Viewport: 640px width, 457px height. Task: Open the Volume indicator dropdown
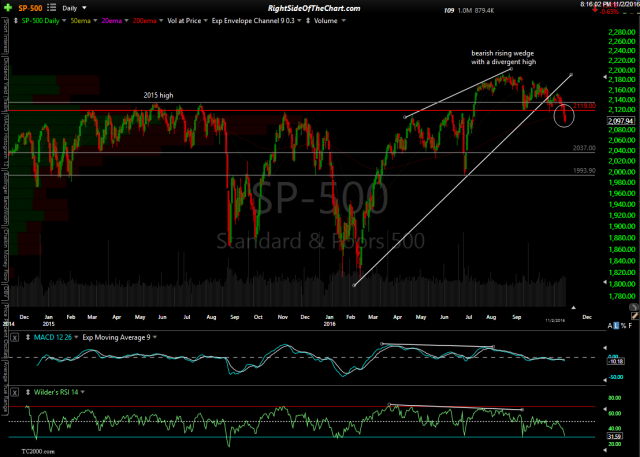[x=343, y=20]
